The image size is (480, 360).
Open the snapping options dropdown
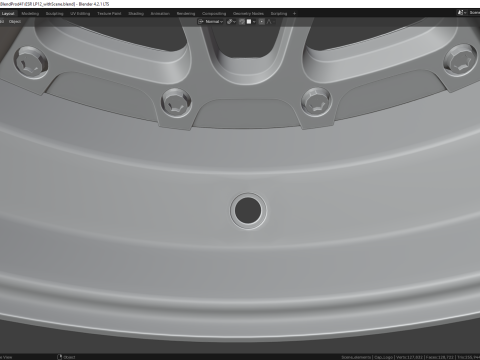coord(254,22)
